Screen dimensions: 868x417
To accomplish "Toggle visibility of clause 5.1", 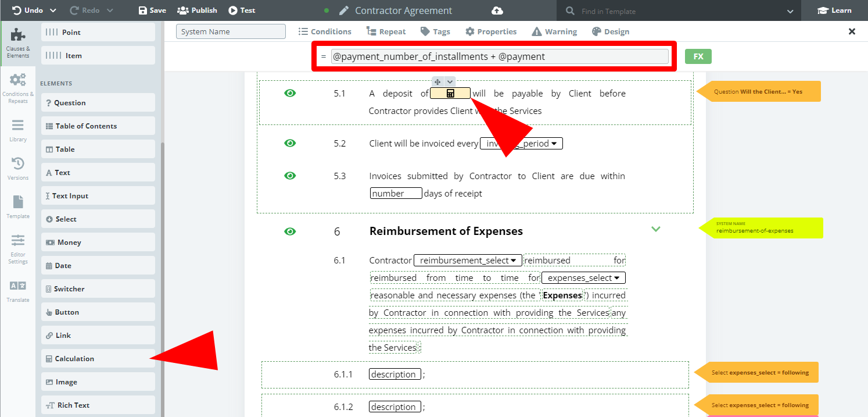I will point(290,93).
